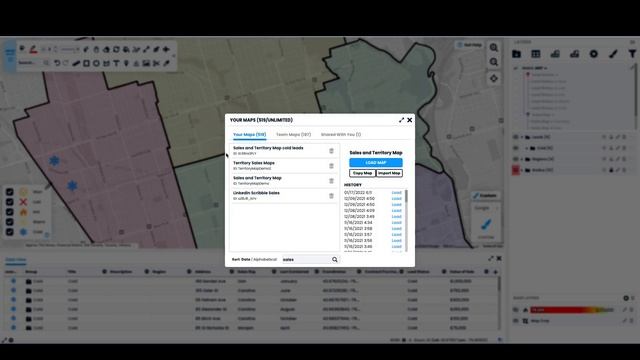Toggle visibility of the Cold sublayer
This screenshot has height=360, width=640.
click(x=516, y=148)
